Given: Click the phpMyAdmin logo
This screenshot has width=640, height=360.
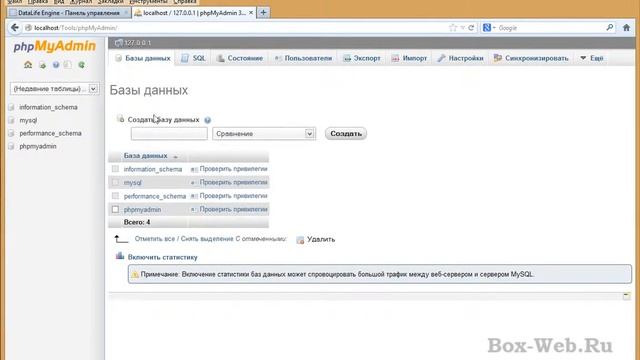Looking at the screenshot, I should (x=55, y=46).
